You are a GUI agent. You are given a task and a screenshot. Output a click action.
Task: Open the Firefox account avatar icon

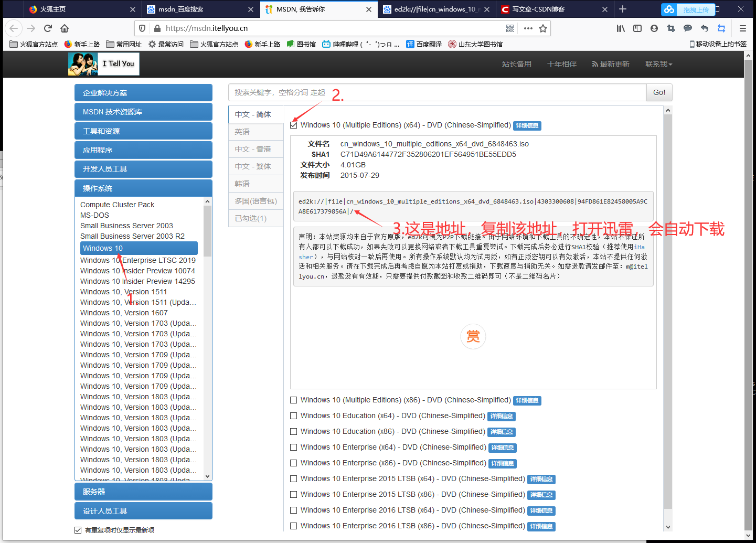[x=654, y=28]
